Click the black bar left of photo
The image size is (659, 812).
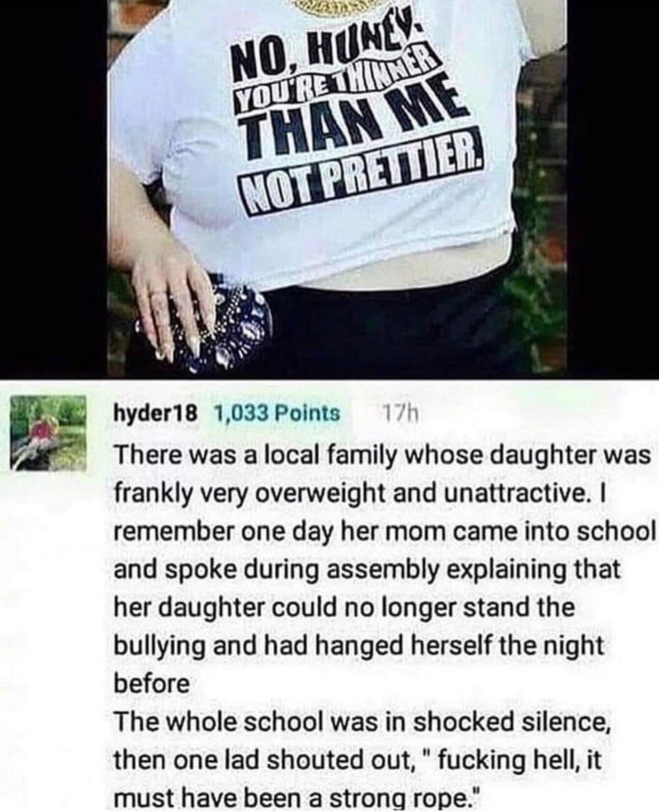(x=54, y=189)
